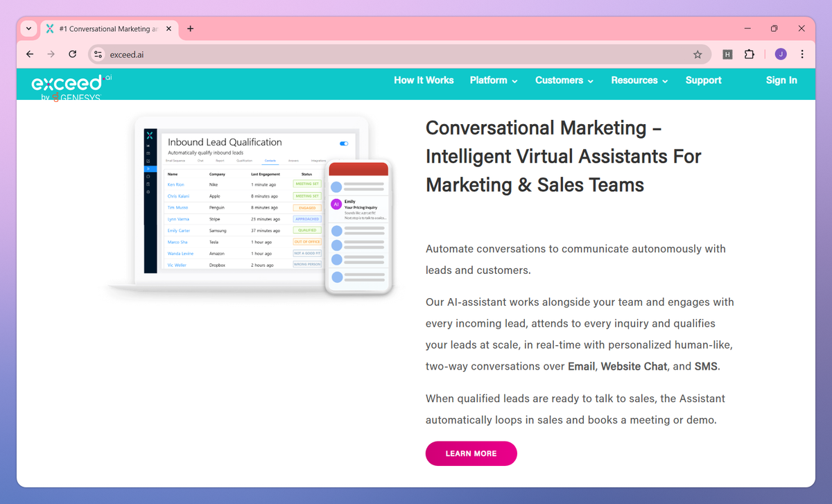Click Inbound Lead Qualification title in mockup
This screenshot has width=832, height=504.
(225, 142)
